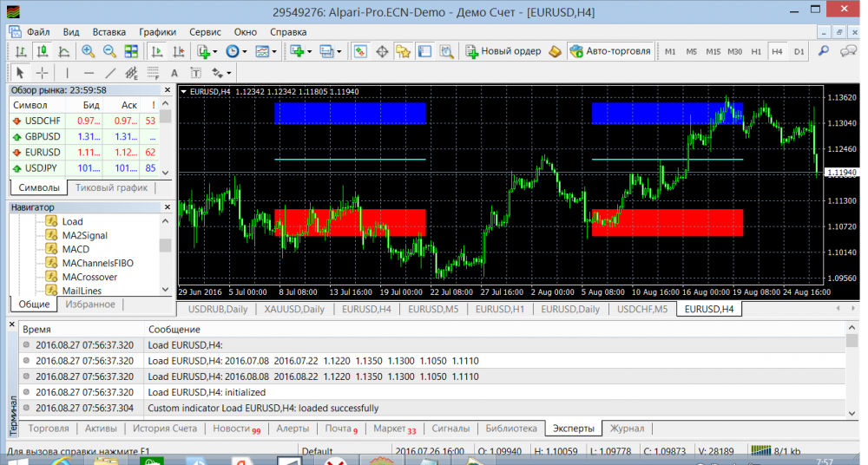The height and width of the screenshot is (465, 868).
Task: Open the Файл menu
Action: (x=38, y=32)
